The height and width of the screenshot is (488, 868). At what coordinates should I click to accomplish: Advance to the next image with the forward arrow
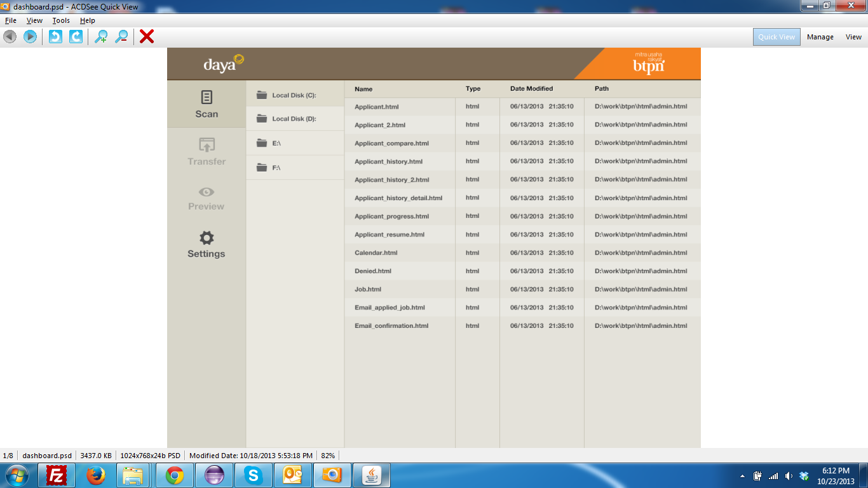click(30, 37)
